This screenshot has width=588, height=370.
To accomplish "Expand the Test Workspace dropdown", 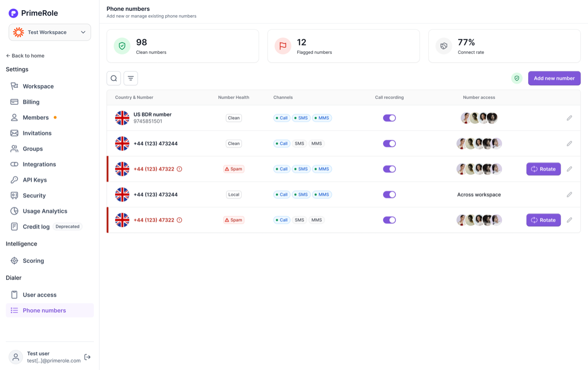I will coord(49,32).
